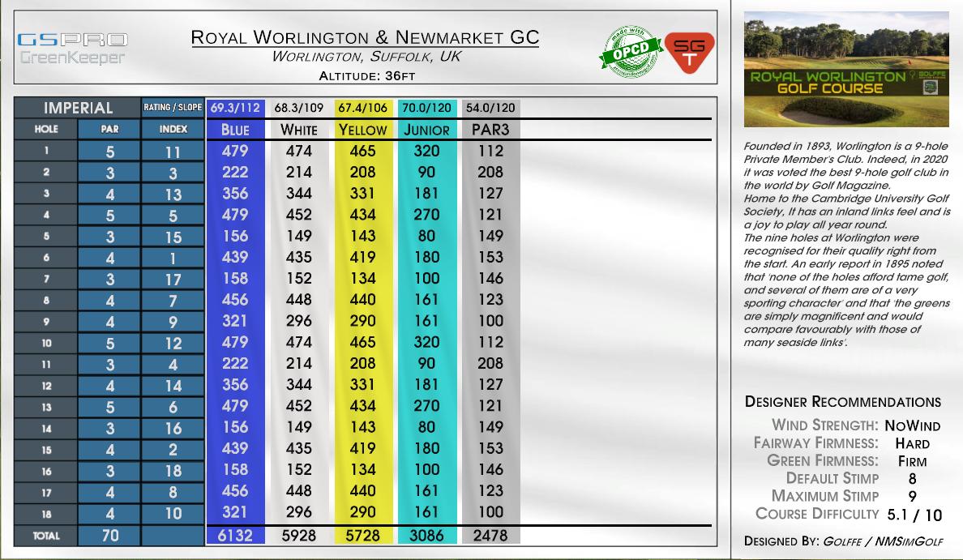This screenshot has width=963, height=560.
Task: Select Maximum Stimp value 9
Action: [x=912, y=496]
